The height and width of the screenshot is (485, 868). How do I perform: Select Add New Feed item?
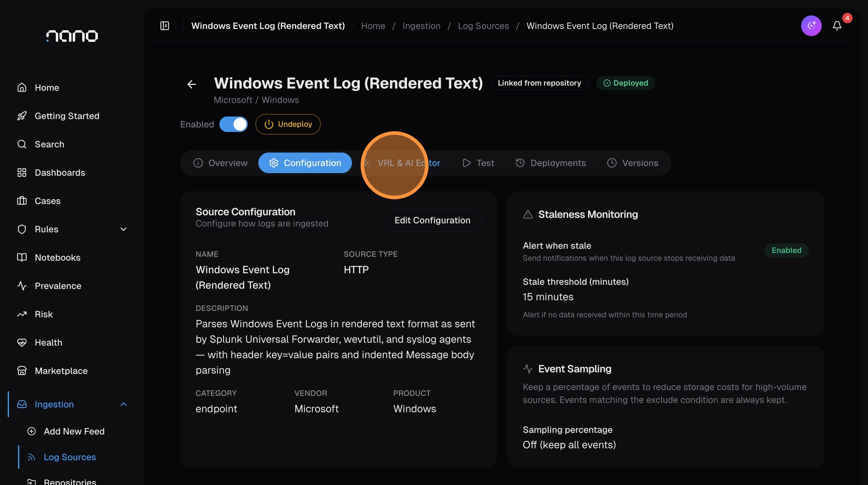coord(74,431)
